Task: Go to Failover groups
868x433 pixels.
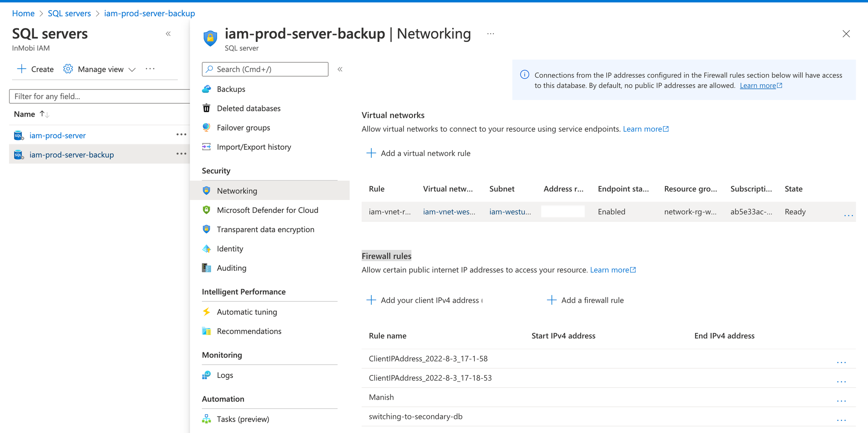Action: coord(244,128)
